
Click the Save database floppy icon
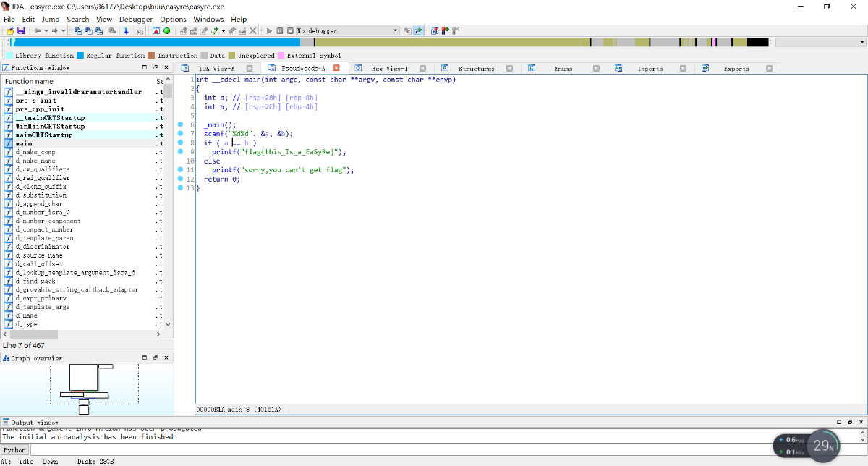click(21, 31)
